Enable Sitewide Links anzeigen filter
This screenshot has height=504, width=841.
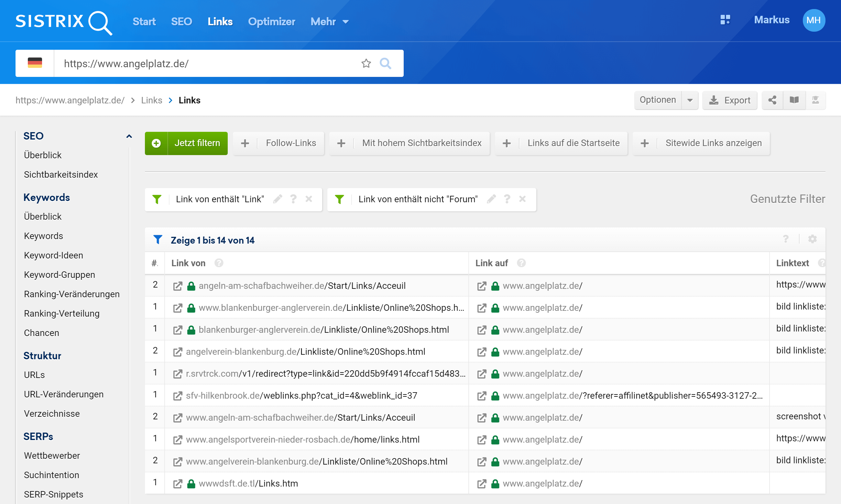pos(701,143)
